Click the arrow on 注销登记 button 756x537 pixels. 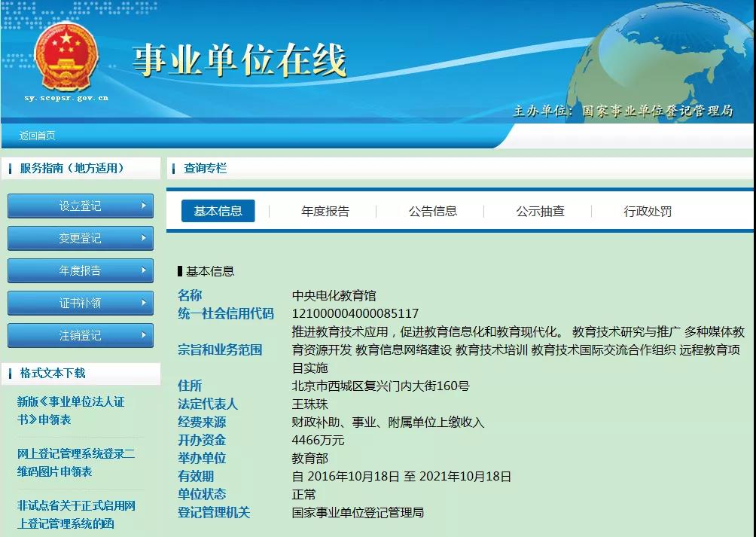click(x=143, y=334)
